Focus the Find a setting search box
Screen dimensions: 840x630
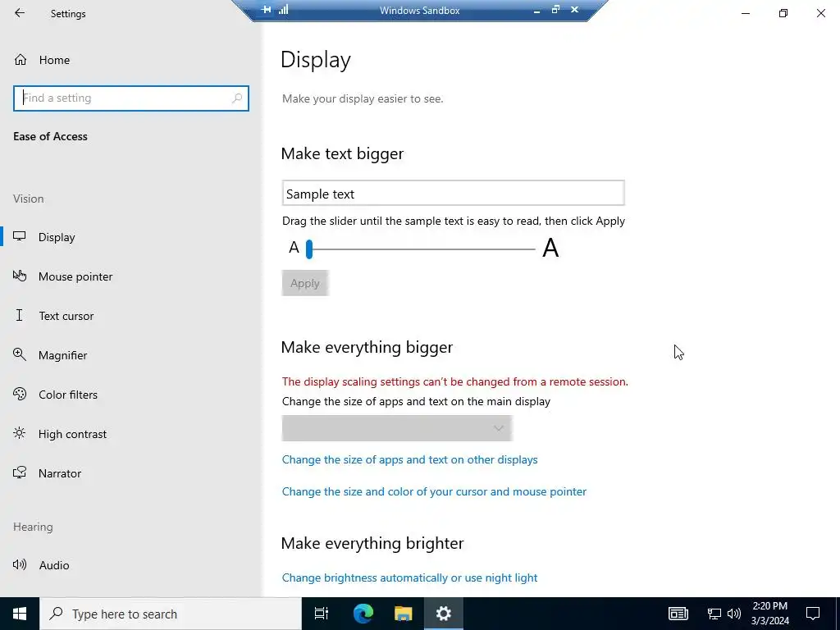point(131,98)
